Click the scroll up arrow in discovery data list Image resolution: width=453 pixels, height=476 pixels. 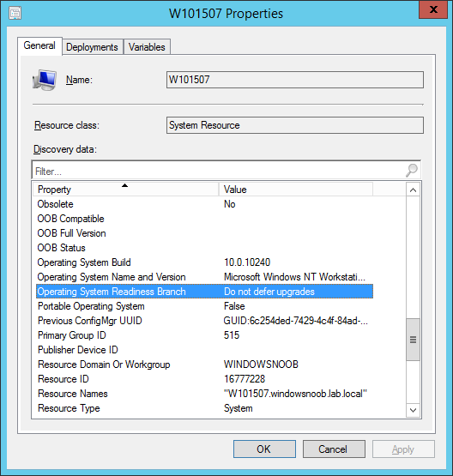click(413, 190)
